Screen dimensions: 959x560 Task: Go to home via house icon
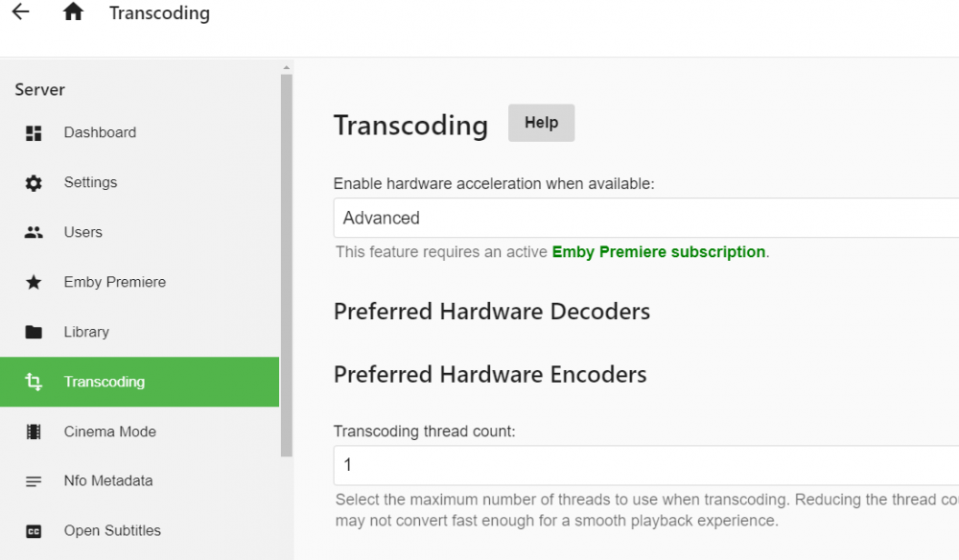click(x=73, y=11)
